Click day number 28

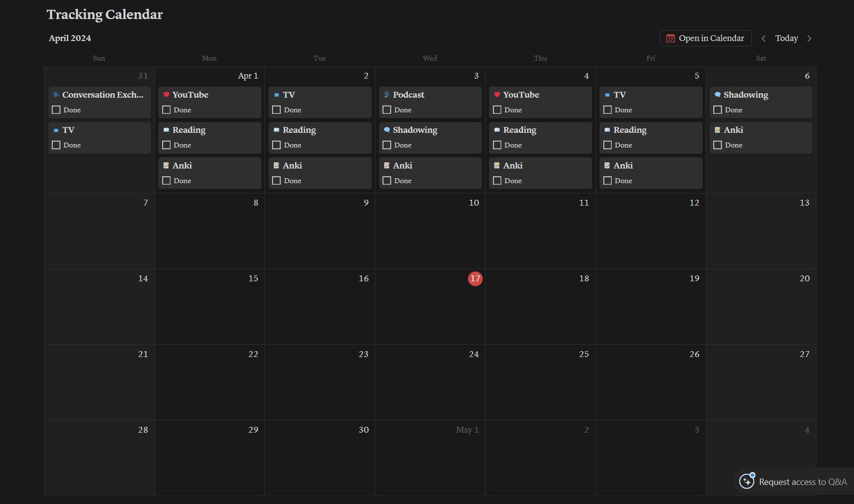coord(143,430)
